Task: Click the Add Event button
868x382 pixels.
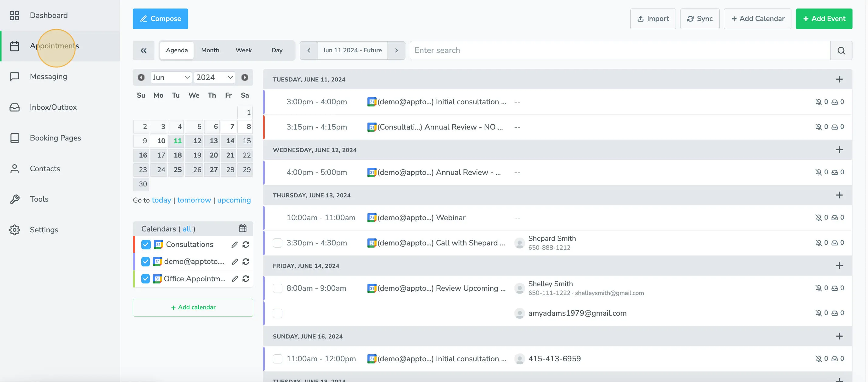Action: (x=824, y=19)
